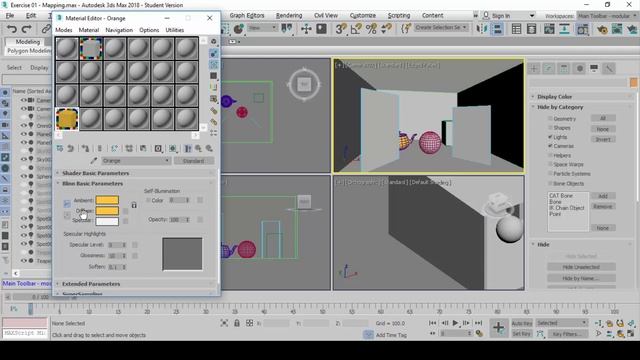Toggle the Angle Snap icon

tap(356, 29)
